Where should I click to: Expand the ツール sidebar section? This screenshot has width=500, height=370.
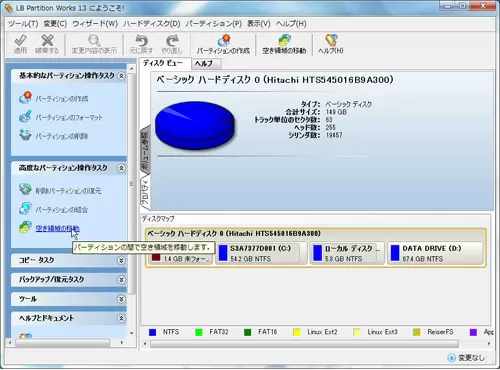121,299
